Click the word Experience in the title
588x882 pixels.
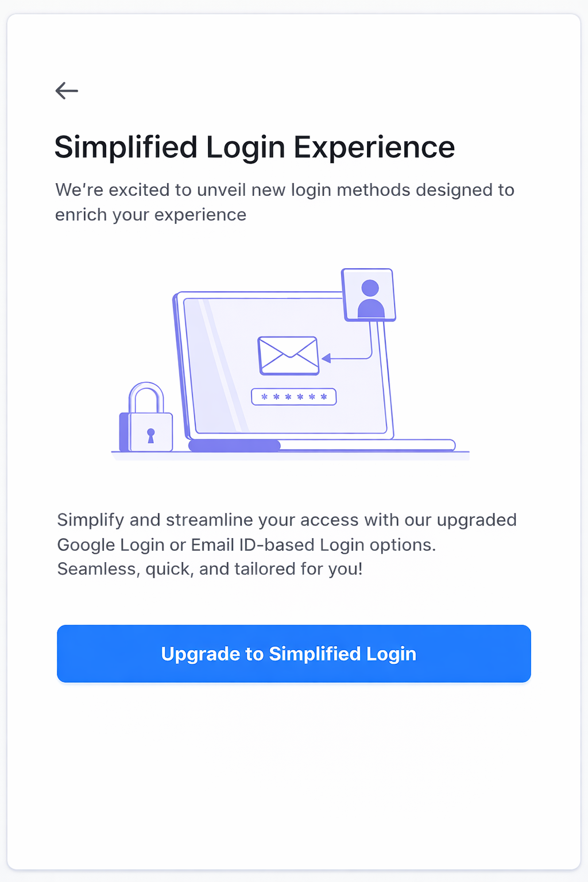tap(374, 147)
